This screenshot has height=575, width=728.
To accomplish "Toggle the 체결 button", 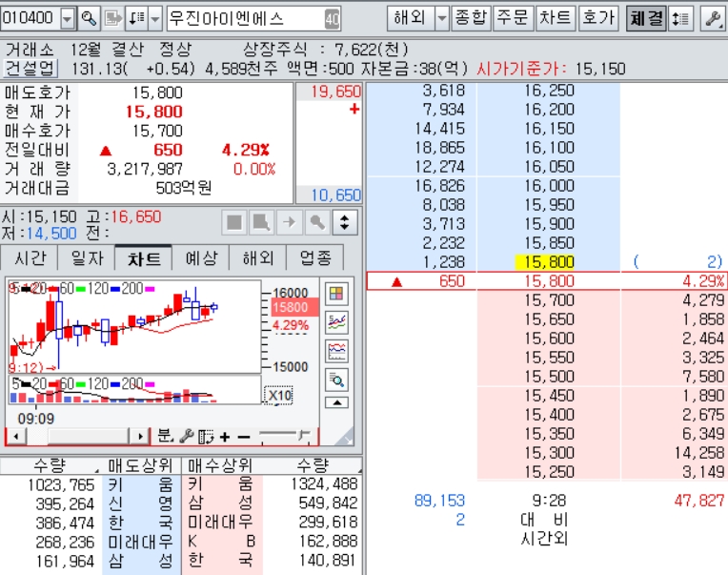I will coord(646,18).
